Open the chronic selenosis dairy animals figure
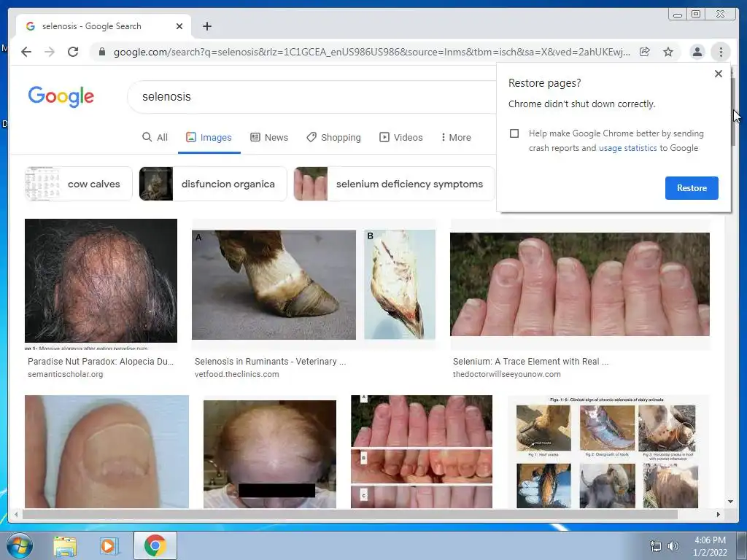Viewport: 747px width, 560px height. [608, 451]
